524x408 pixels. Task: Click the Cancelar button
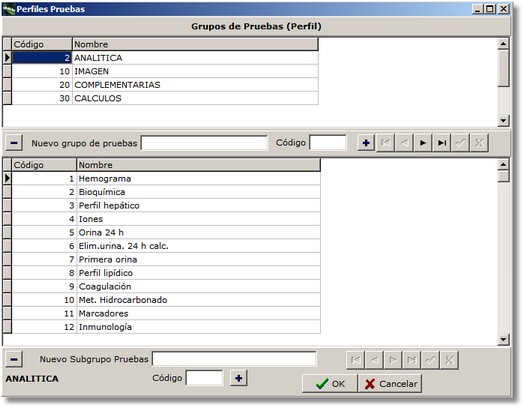click(x=390, y=384)
